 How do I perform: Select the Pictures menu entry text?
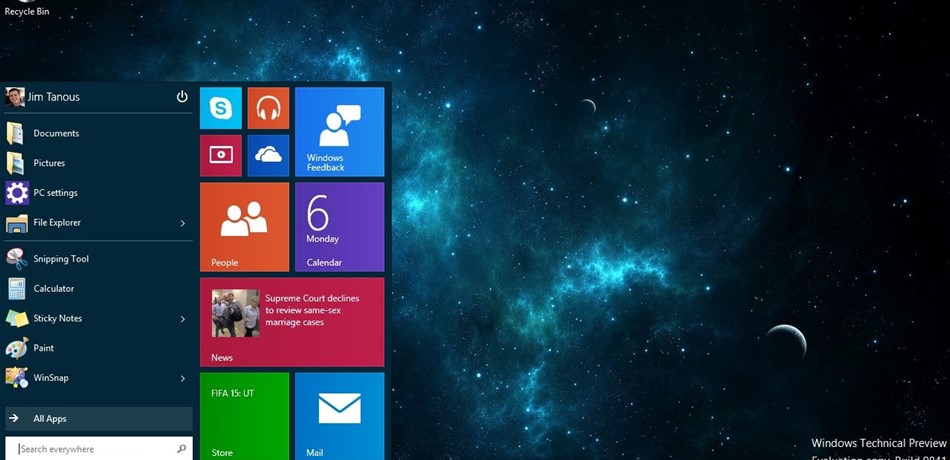pyautogui.click(x=49, y=163)
